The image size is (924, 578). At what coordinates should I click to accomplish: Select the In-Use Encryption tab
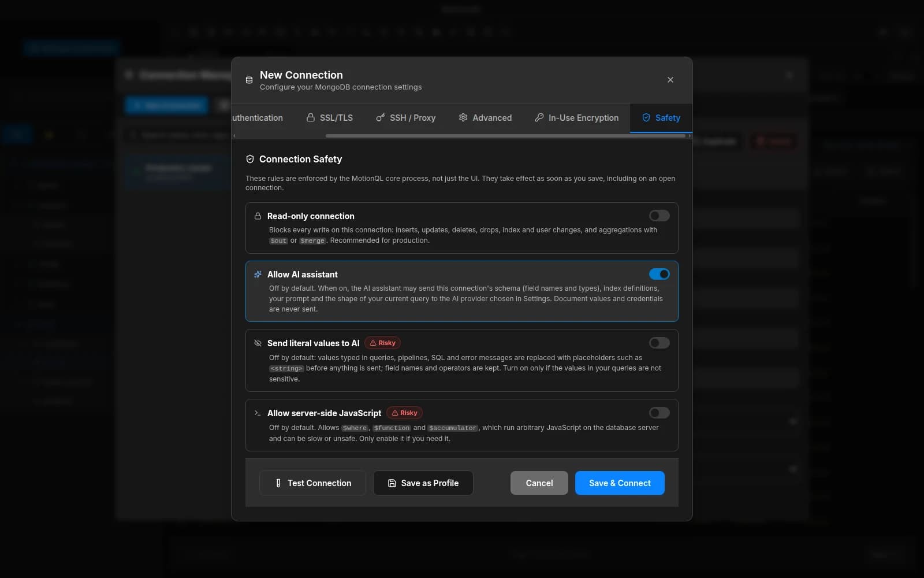576,118
